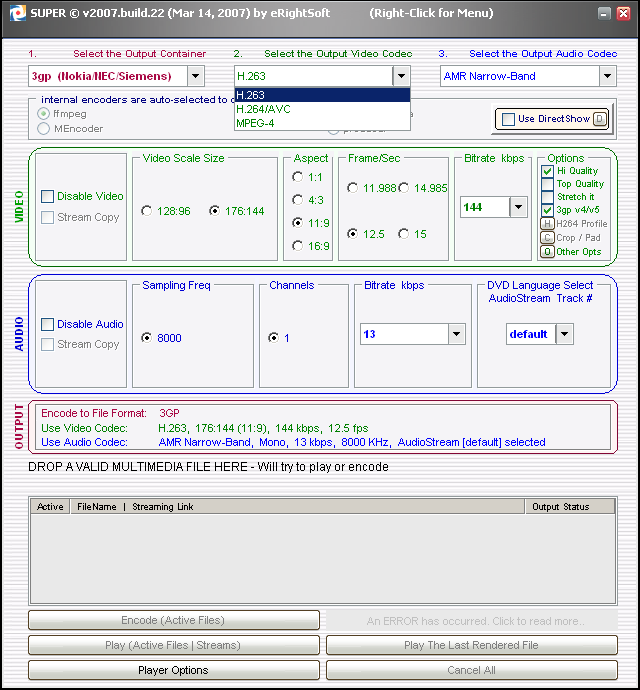Click the Use Video Codec summary line
This screenshot has height=690, width=640.
click(x=205, y=428)
